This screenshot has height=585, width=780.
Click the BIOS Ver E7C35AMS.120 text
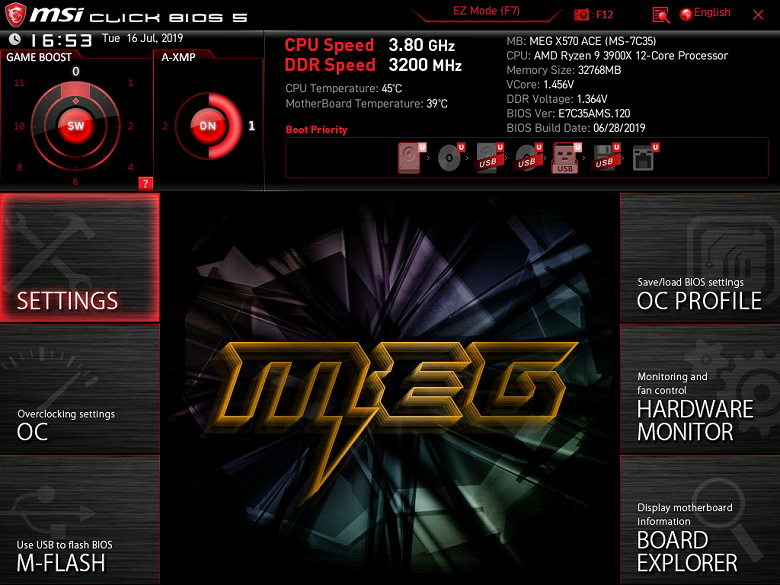click(x=568, y=113)
